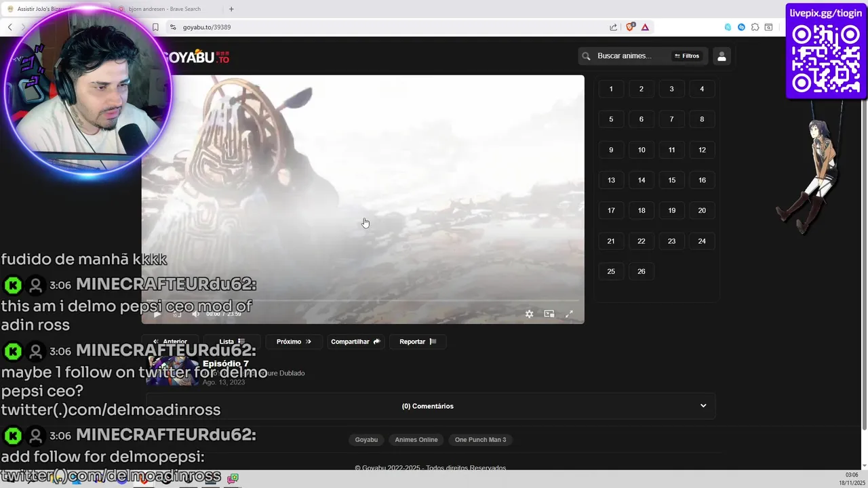Go back in browser history
This screenshot has width=868, height=488.
[9, 27]
